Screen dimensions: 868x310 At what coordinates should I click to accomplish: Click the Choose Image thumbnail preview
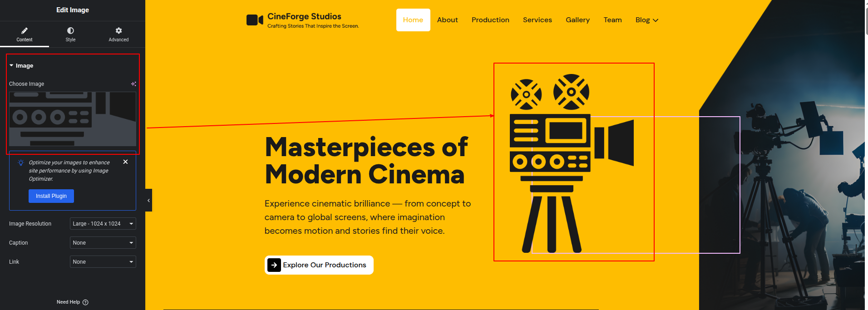(73, 119)
